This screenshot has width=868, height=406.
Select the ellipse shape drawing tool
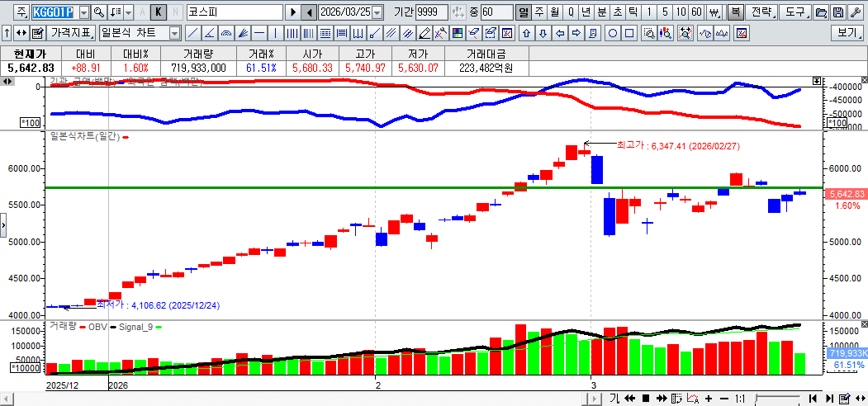(x=613, y=34)
